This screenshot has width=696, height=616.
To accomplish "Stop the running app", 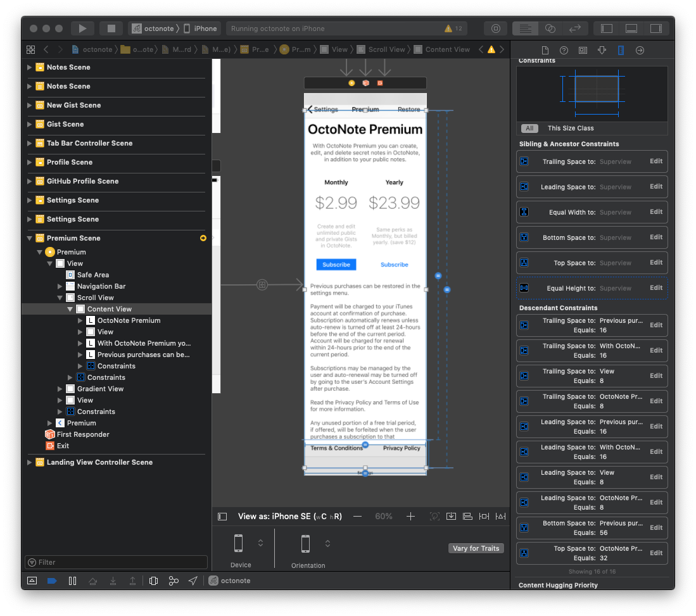I will point(111,28).
